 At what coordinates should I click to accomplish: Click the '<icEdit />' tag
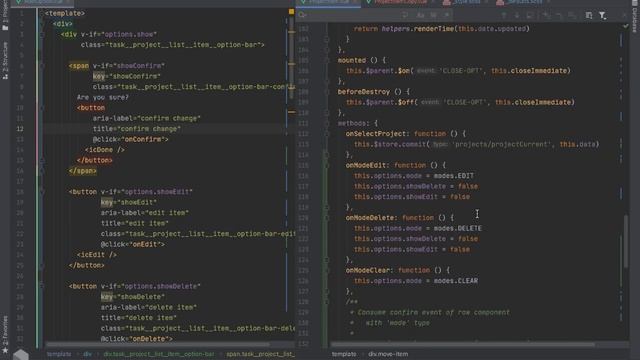(97, 255)
